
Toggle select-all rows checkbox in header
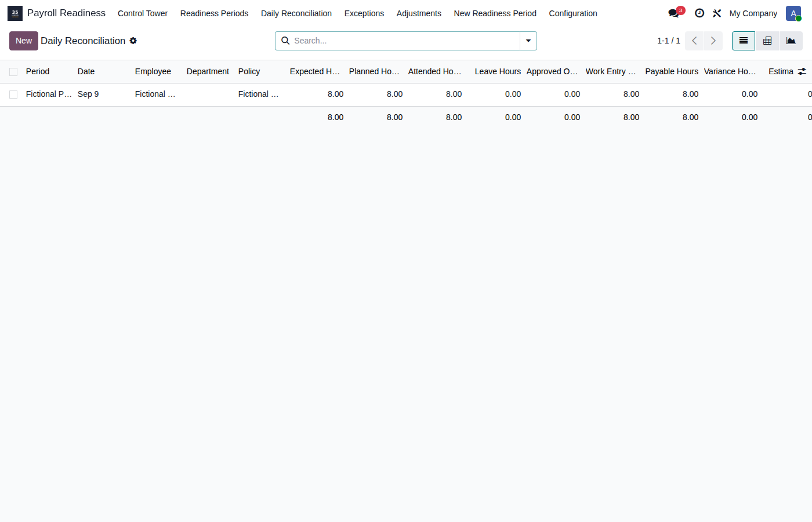[x=13, y=72]
